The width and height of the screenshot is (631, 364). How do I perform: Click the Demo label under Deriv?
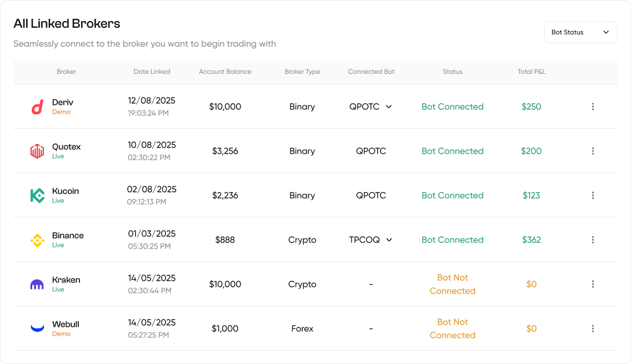(61, 112)
